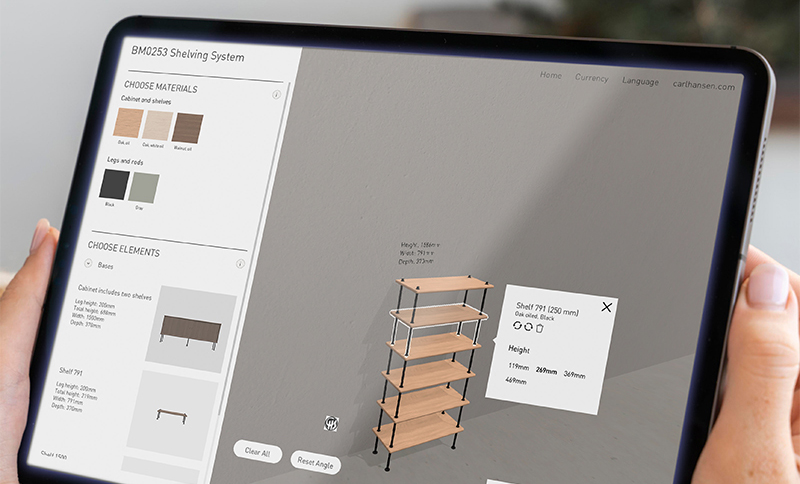Set shelf height to 119mm
800x484 pixels.
[518, 367]
